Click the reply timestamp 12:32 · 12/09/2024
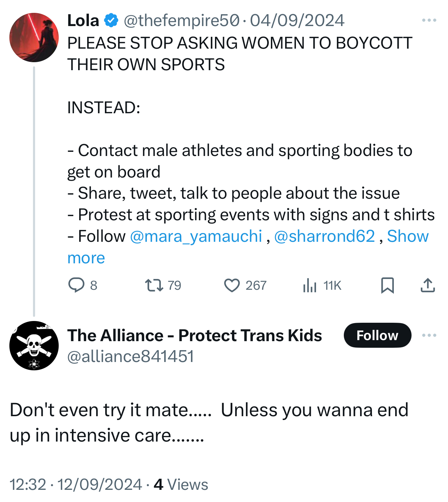Image resolution: width=448 pixels, height=502 pixels. point(76,484)
